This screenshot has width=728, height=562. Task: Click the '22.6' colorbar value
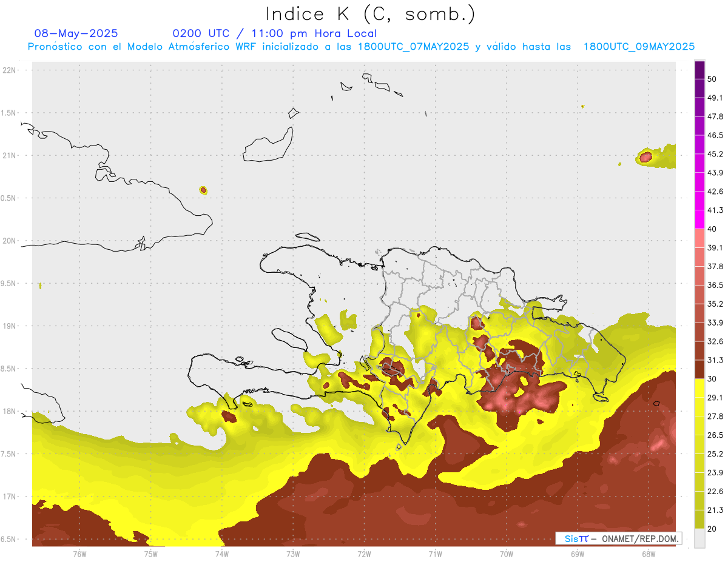(715, 492)
